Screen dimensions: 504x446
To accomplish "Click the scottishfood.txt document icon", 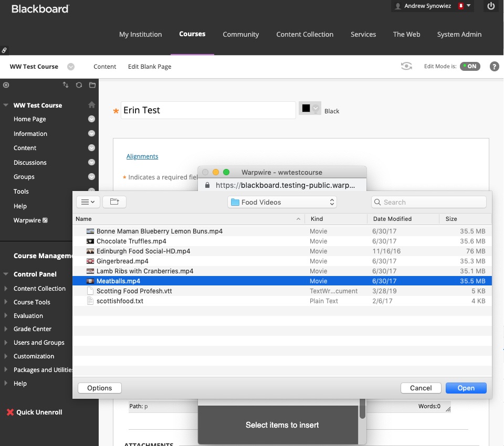I will point(90,301).
